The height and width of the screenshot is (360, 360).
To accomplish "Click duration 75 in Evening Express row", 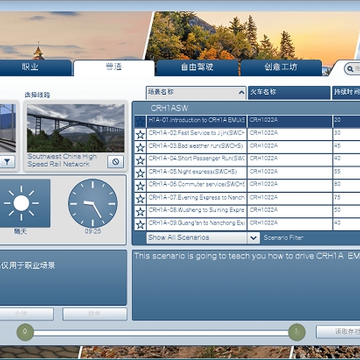I will point(337,197).
